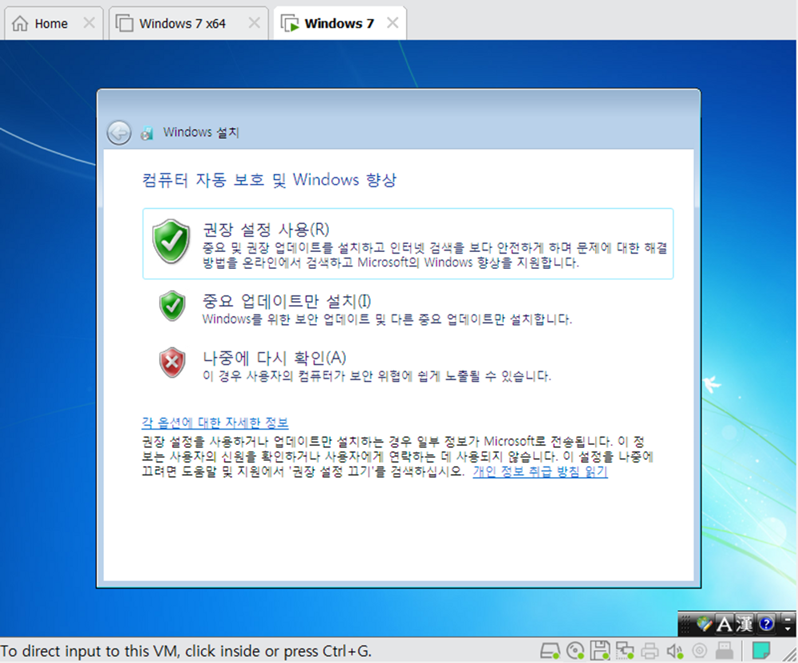Open the CD/DVD drive status icon
798x663 pixels.
pyautogui.click(x=575, y=650)
